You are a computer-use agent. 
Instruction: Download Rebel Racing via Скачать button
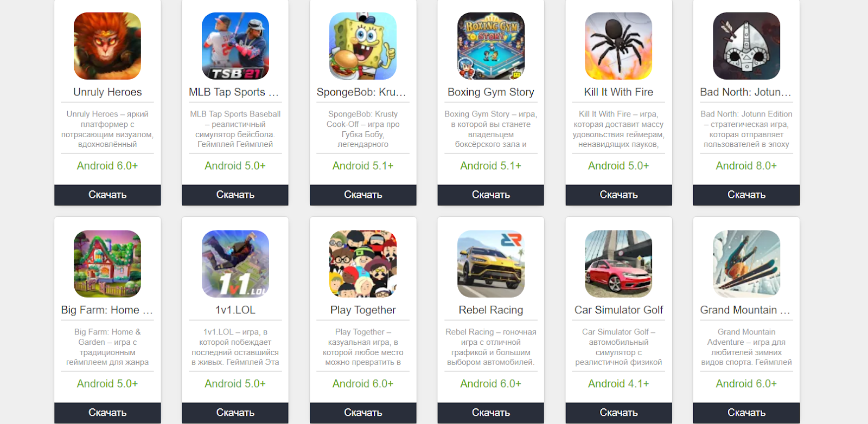pos(491,413)
